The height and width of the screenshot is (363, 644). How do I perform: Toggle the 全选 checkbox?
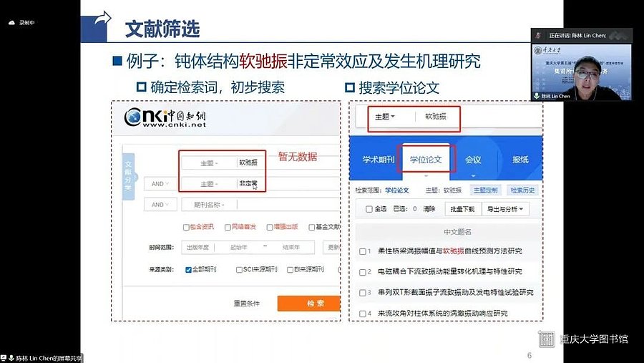(369, 209)
